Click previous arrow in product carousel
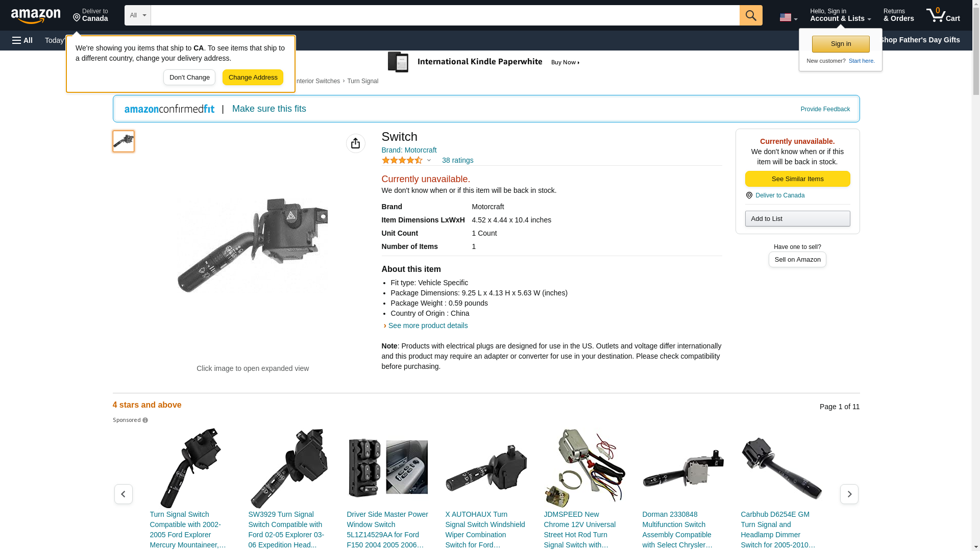 [x=123, y=494]
